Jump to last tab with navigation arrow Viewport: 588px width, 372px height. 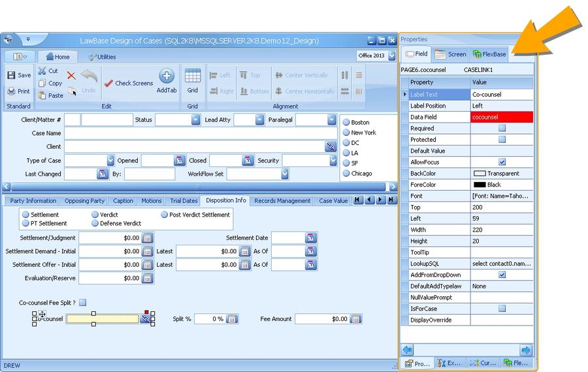[391, 200]
